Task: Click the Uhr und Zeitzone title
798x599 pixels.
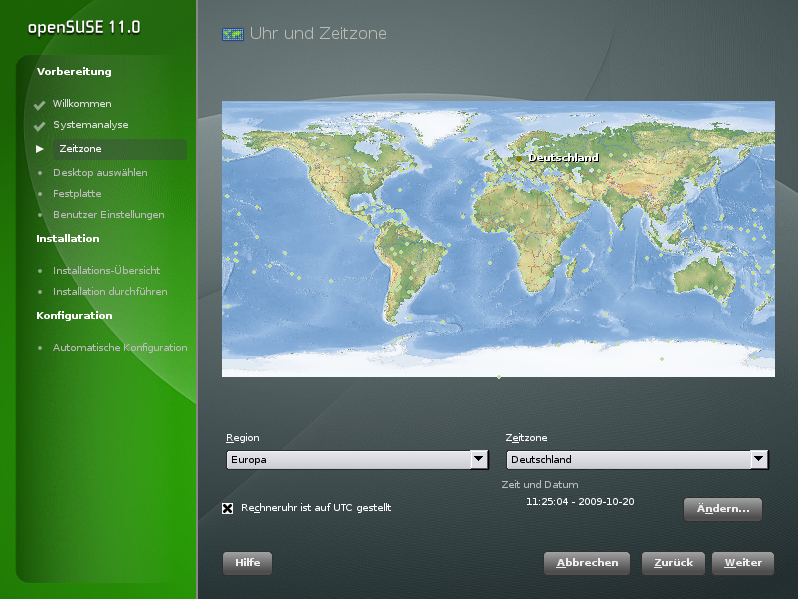Action: click(x=318, y=34)
